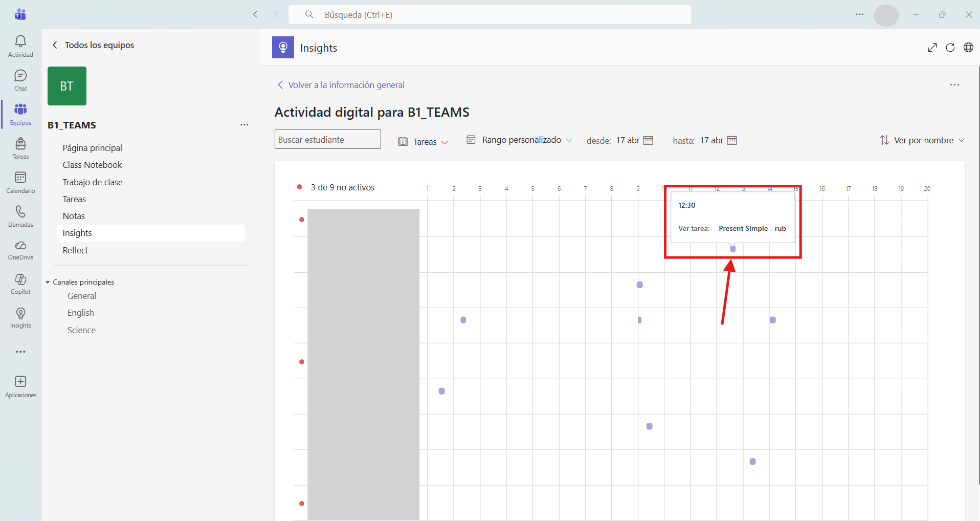Click the 3 de 9 no activos label
The image size is (980, 521).
tap(343, 187)
